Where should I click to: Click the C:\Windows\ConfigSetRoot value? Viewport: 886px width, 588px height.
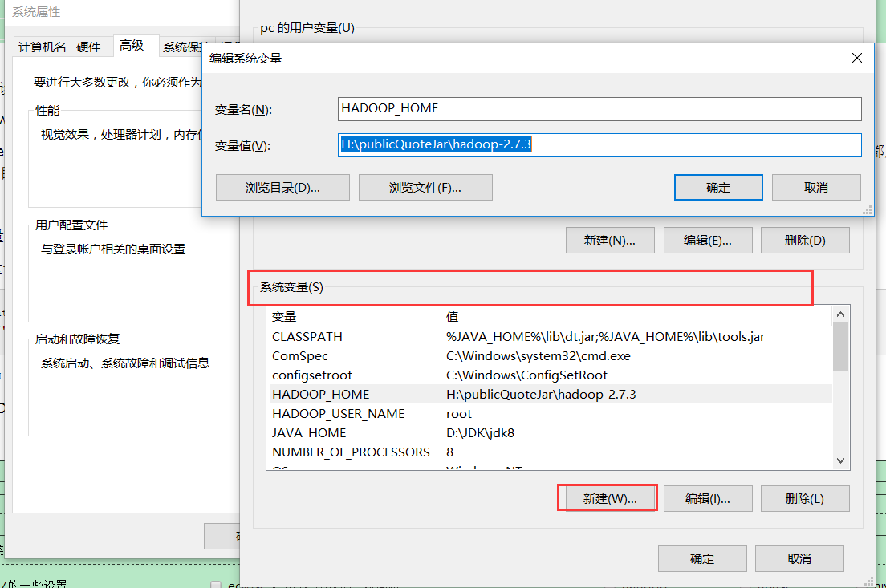(526, 375)
